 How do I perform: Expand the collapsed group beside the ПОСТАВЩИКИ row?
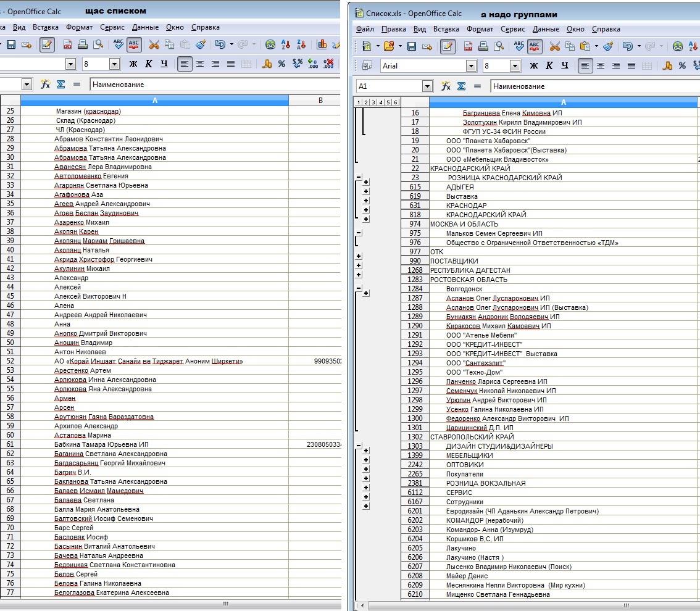359,265
